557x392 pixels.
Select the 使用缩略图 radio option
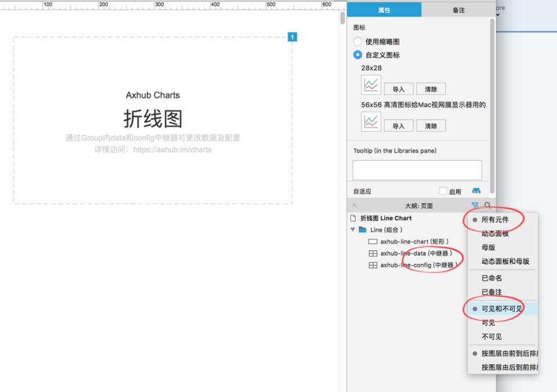pyautogui.click(x=358, y=42)
